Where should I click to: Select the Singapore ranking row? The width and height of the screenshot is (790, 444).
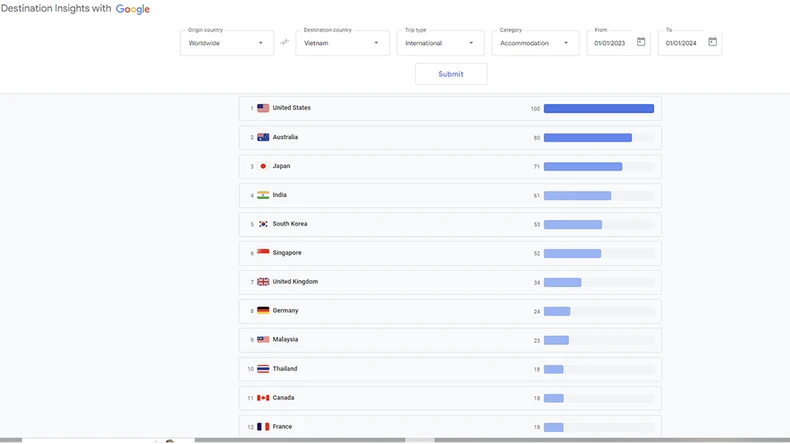point(449,253)
